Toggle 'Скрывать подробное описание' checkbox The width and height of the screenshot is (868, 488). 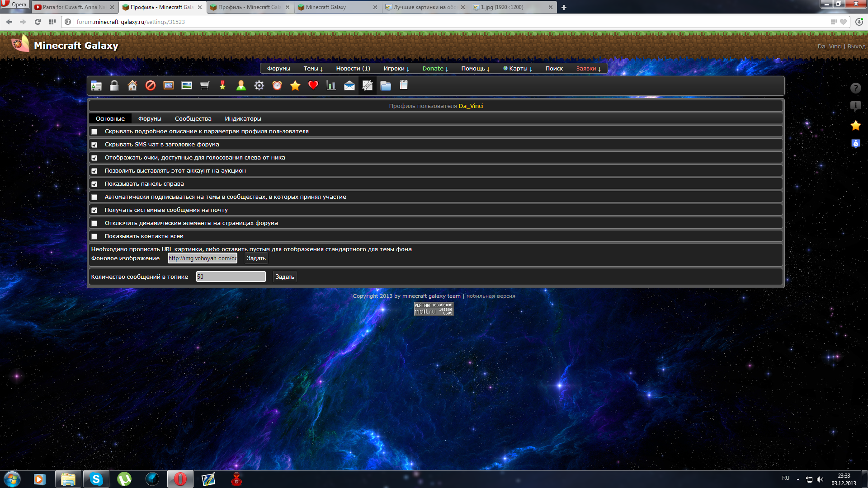point(94,131)
